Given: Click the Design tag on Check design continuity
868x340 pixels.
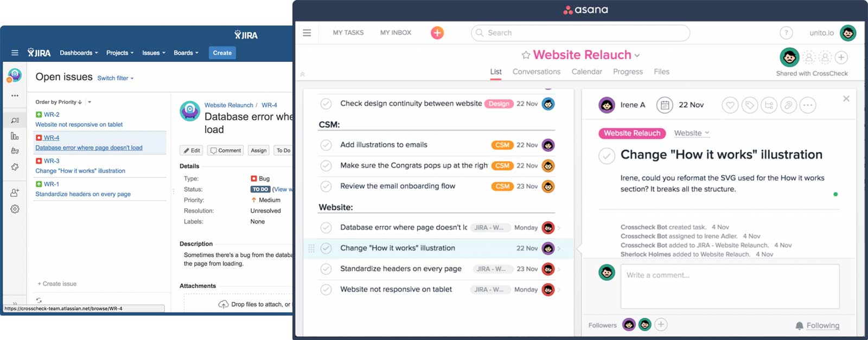Looking at the screenshot, I should click(x=499, y=104).
